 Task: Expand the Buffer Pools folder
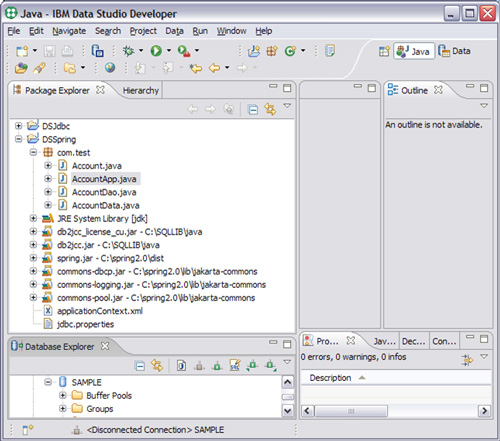(x=62, y=395)
